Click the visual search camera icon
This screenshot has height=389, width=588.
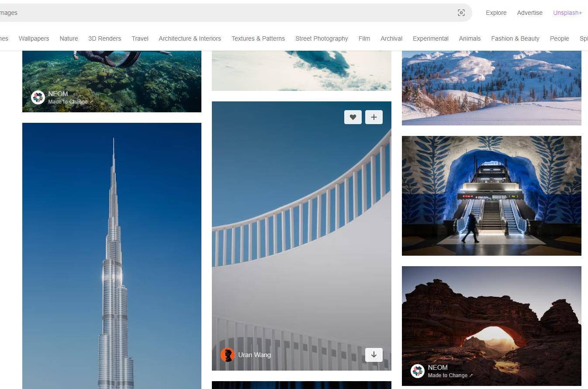pyautogui.click(x=461, y=13)
